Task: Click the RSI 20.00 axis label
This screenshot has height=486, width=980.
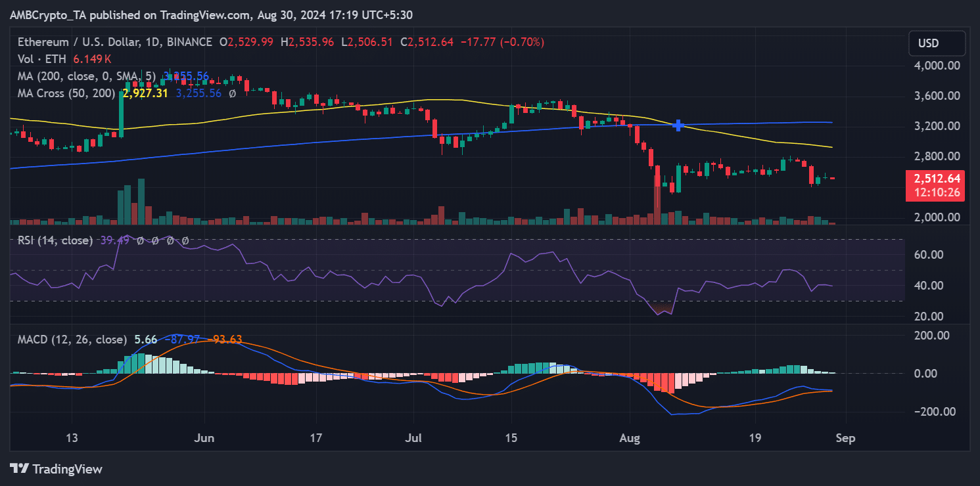Action: (929, 317)
